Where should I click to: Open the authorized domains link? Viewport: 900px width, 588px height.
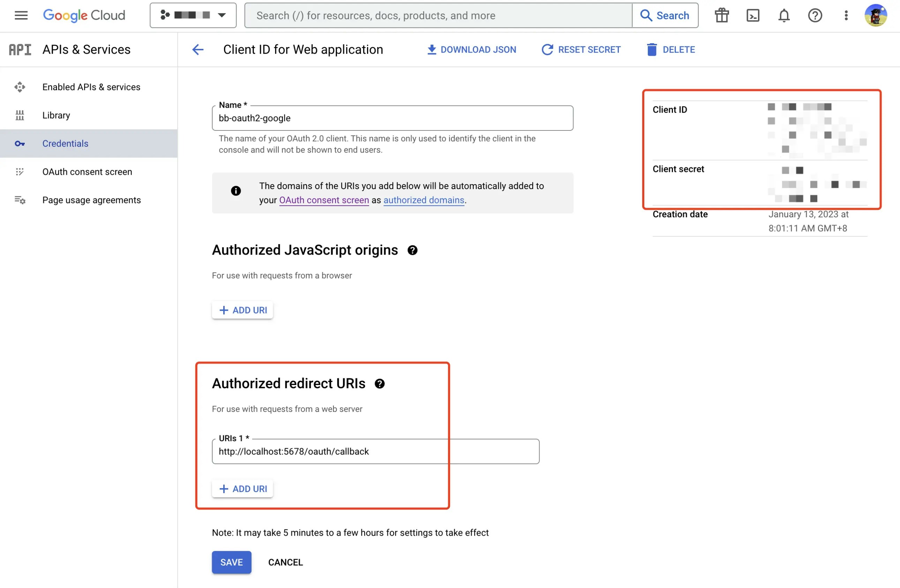point(423,200)
